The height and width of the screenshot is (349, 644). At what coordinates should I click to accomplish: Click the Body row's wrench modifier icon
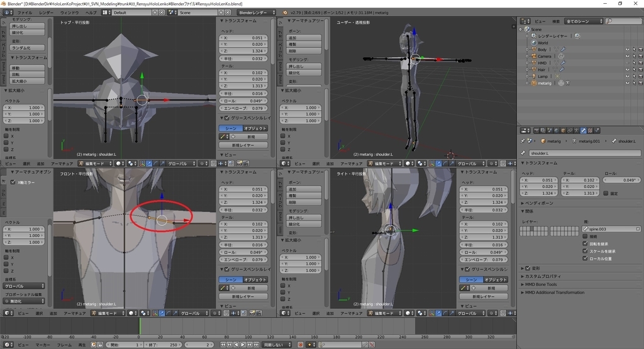click(563, 50)
